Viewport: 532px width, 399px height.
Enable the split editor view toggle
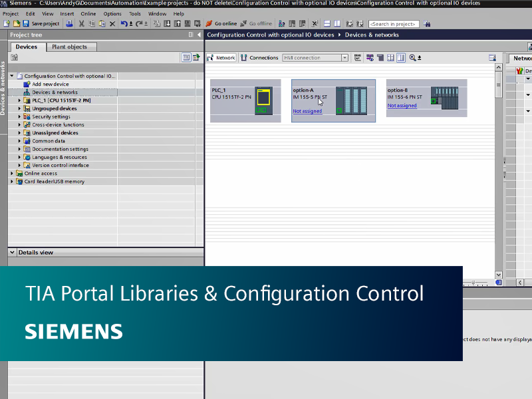pos(402,57)
